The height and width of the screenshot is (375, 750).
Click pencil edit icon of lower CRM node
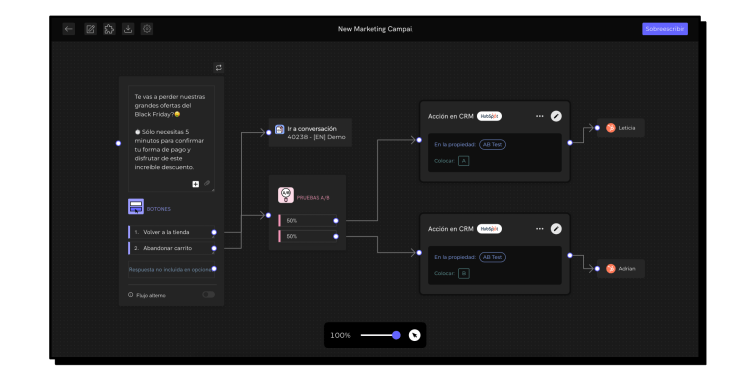tap(556, 229)
